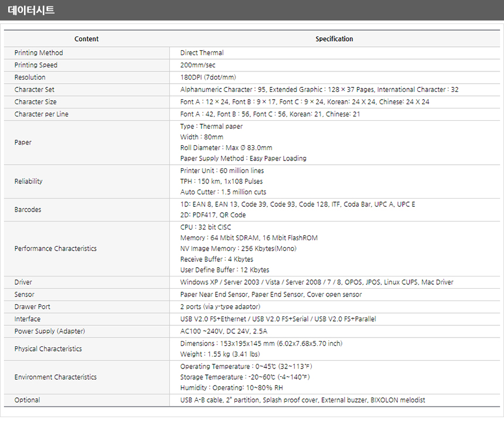Select the Optional row label
Screen dimensions: 504x423
pyautogui.click(x=28, y=400)
